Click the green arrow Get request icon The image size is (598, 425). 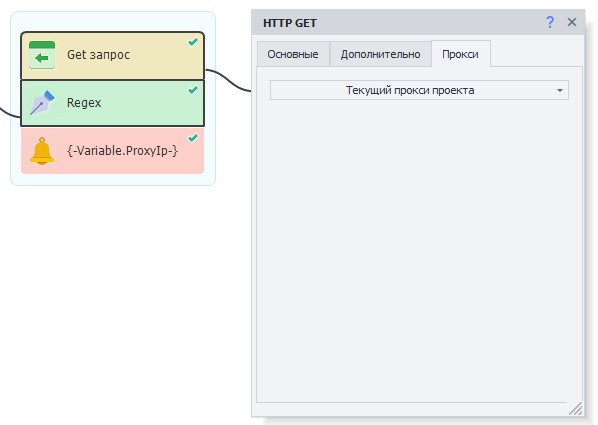pos(42,56)
